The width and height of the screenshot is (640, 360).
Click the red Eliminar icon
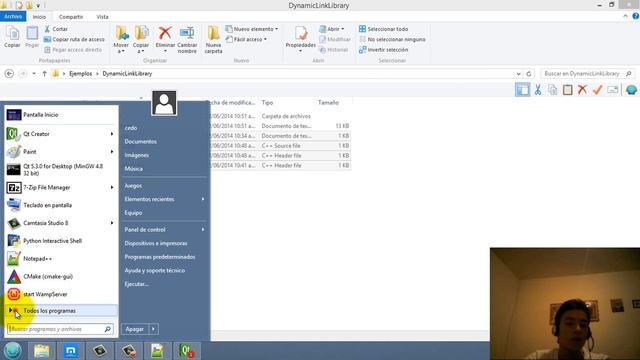coord(165,33)
